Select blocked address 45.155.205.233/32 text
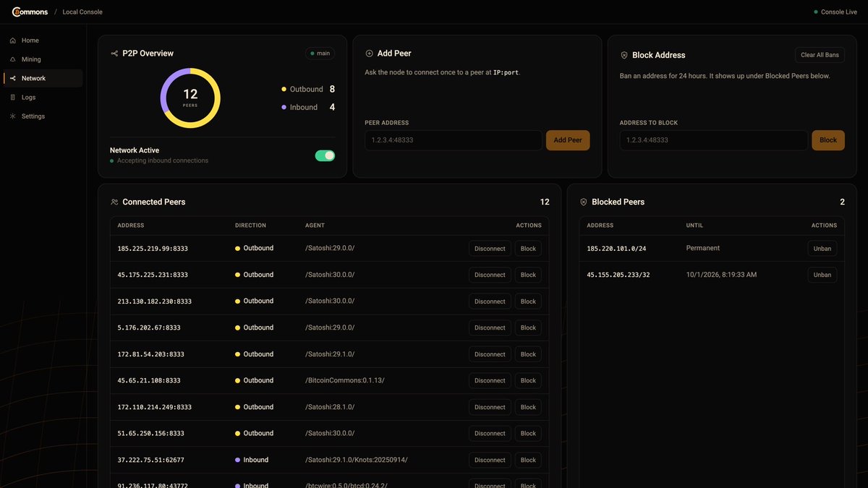The width and height of the screenshot is (868, 488). point(618,275)
